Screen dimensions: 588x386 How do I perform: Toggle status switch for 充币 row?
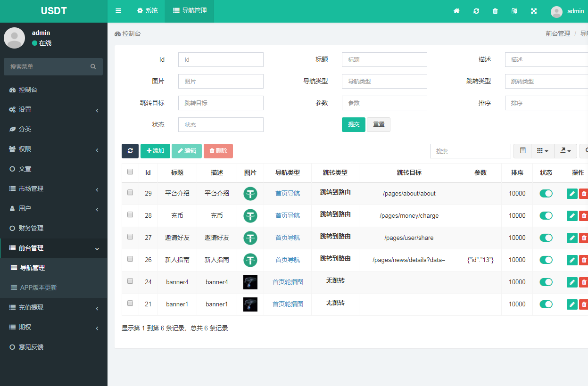point(546,215)
